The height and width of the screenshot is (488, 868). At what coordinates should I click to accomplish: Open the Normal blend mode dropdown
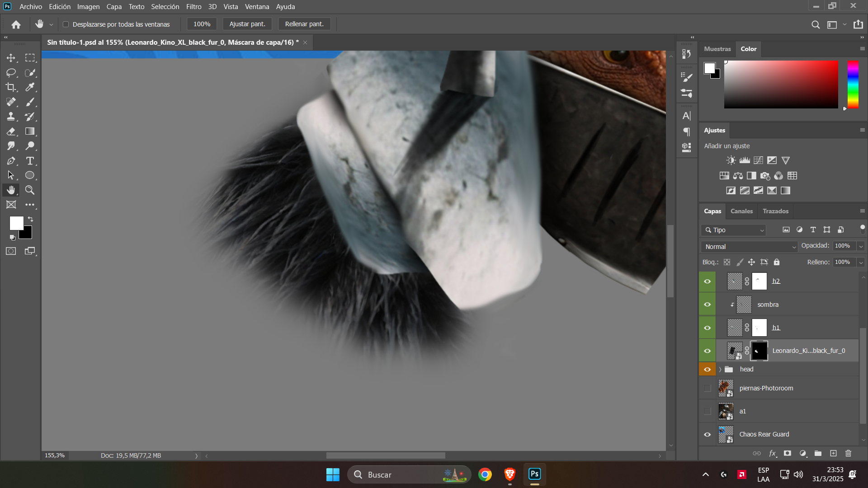click(x=749, y=247)
